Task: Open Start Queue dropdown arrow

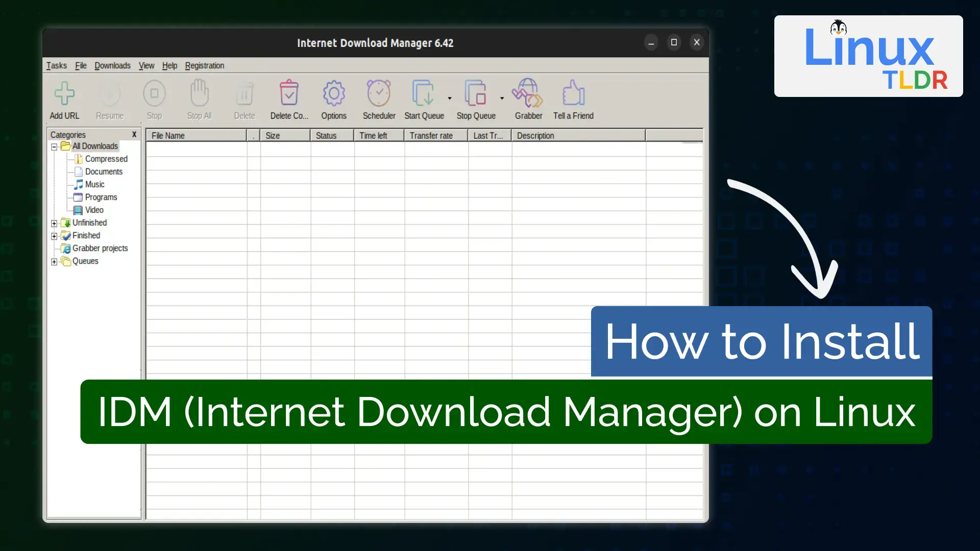Action: 450,98
